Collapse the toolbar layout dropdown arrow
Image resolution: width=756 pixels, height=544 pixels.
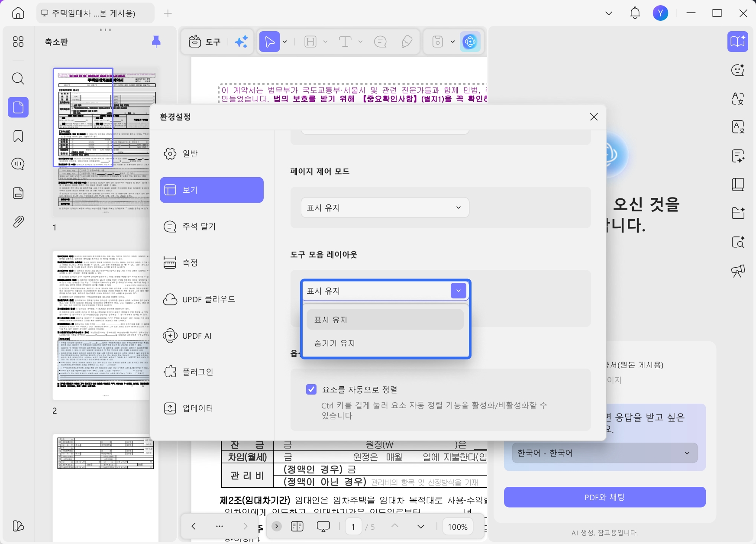(x=459, y=291)
